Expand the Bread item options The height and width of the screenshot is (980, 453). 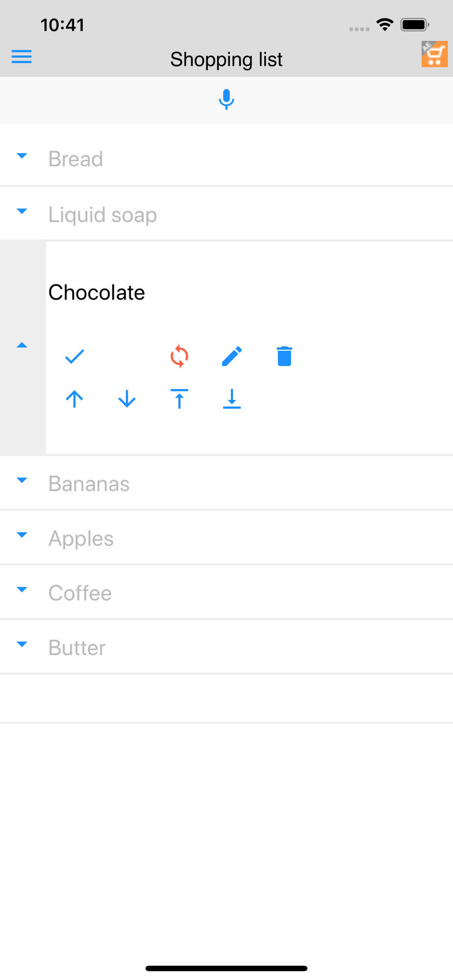(22, 156)
